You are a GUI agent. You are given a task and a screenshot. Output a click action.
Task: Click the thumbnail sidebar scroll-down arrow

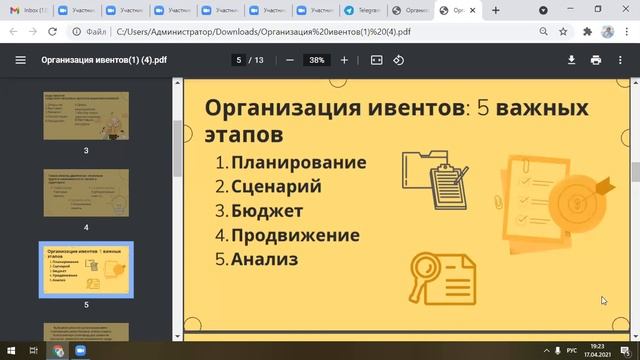177,336
